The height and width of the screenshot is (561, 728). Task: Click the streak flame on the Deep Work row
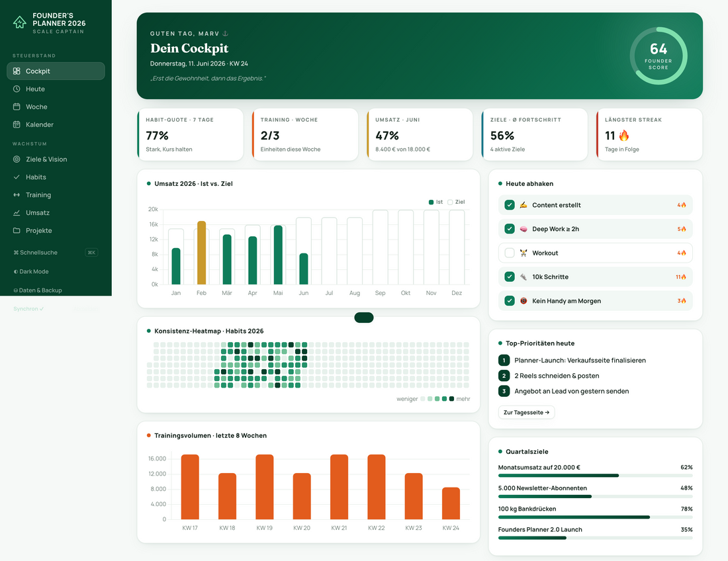coord(684,229)
